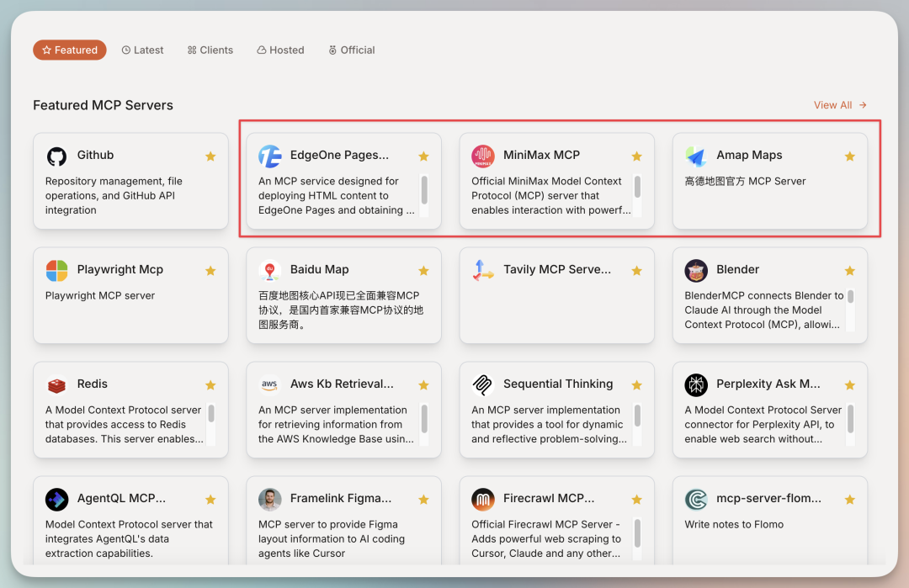Click the Blender card avatar icon
This screenshot has width=909, height=588.
[x=696, y=271]
